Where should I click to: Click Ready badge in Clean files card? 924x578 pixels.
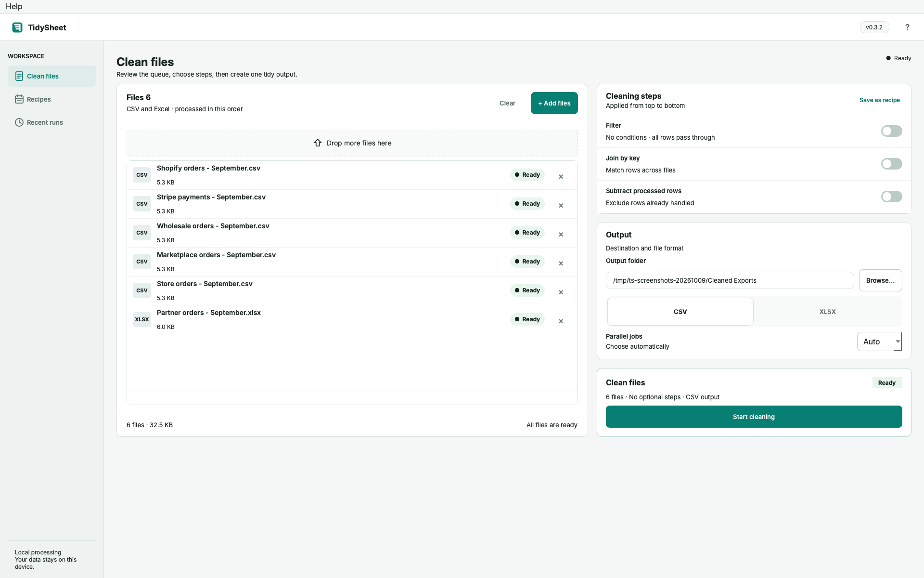(887, 383)
